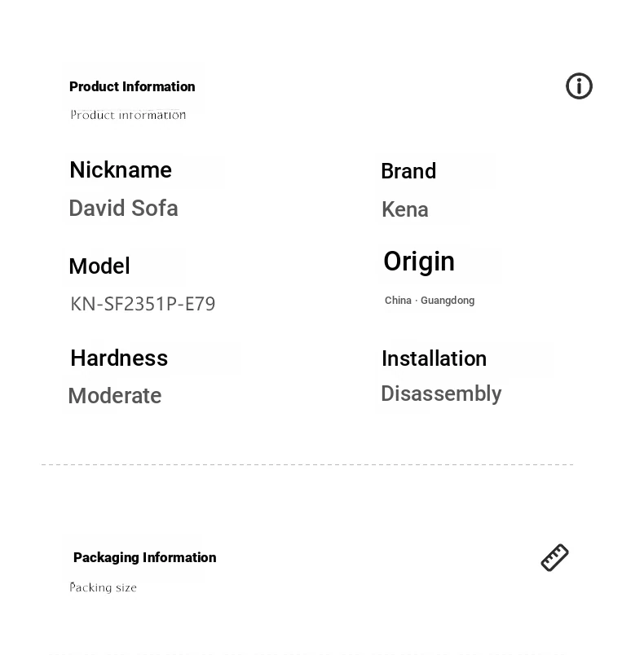Select model number KN-SF2351P-E79
644x655 pixels.
[143, 304]
